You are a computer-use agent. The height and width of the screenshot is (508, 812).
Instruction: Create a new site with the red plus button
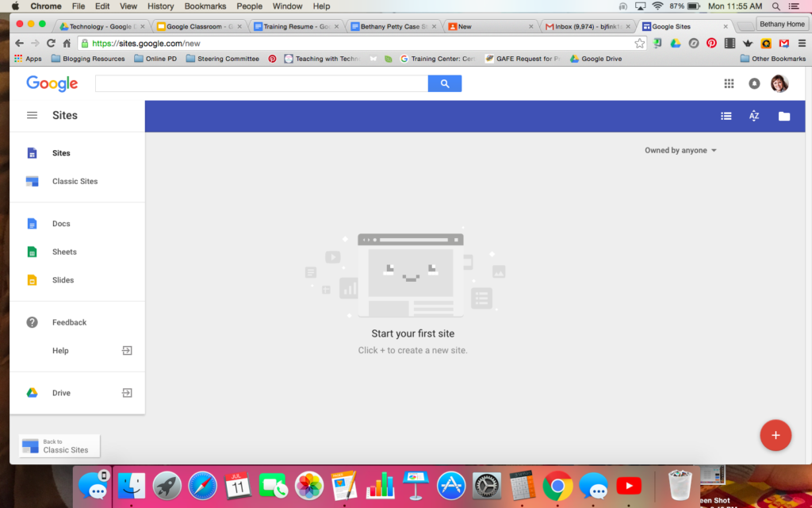click(x=776, y=435)
